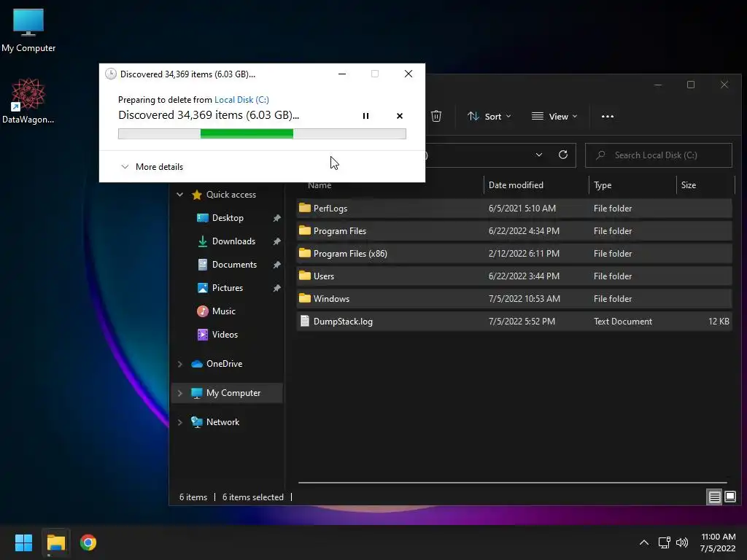
Task: Focus the Search Local Disk (C:) field
Action: (x=659, y=155)
